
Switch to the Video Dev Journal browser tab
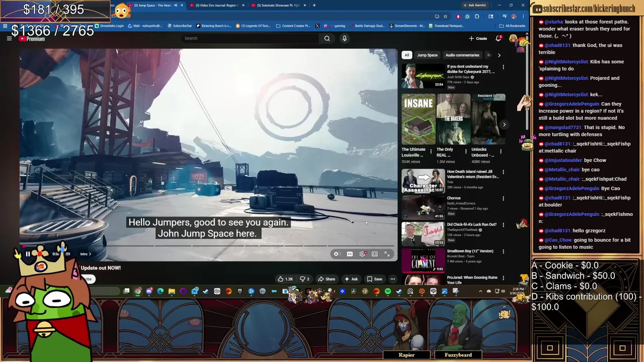(x=217, y=5)
